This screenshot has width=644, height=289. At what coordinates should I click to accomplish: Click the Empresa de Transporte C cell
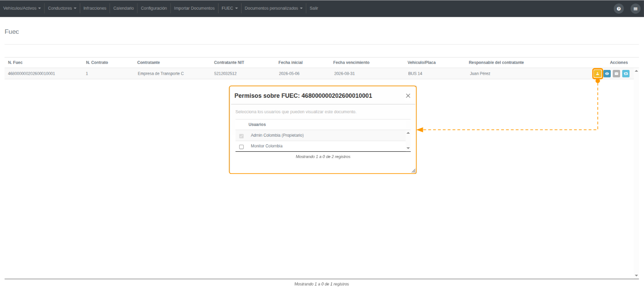click(161, 73)
